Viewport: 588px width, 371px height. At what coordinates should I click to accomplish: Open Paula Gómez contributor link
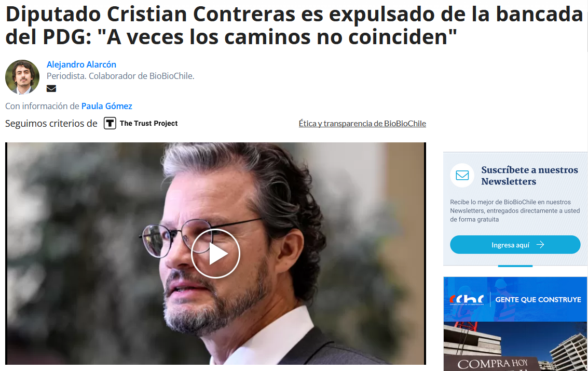coord(107,107)
